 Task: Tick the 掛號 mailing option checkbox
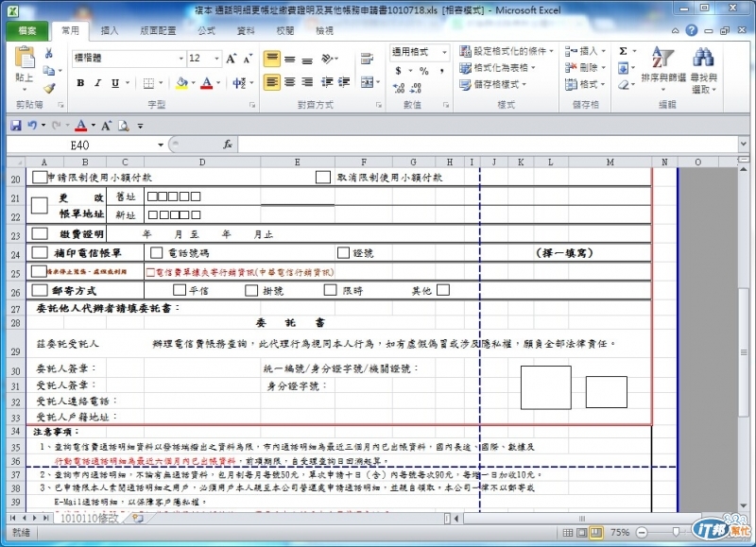pyautogui.click(x=251, y=290)
